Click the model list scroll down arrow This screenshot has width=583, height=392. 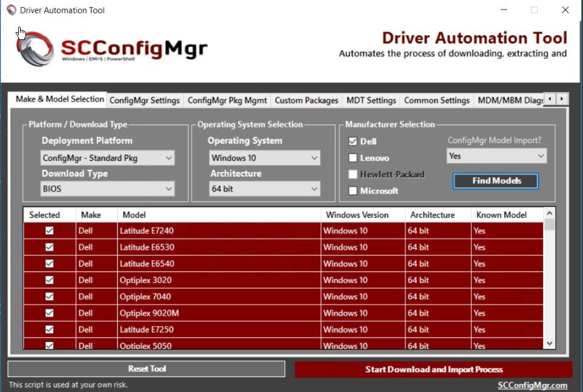[550, 343]
